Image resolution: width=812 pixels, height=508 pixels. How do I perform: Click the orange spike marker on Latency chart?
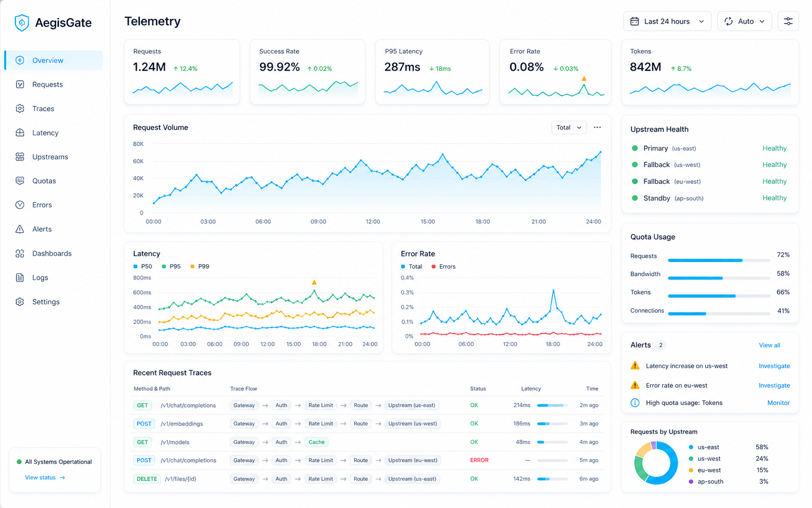pyautogui.click(x=314, y=282)
